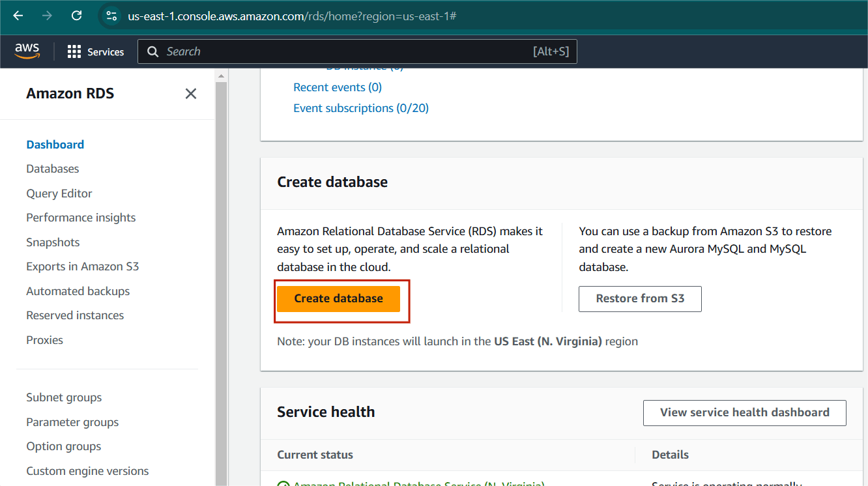This screenshot has height=486, width=868.
Task: Open Event subscriptions (0/20) link
Action: pos(361,108)
